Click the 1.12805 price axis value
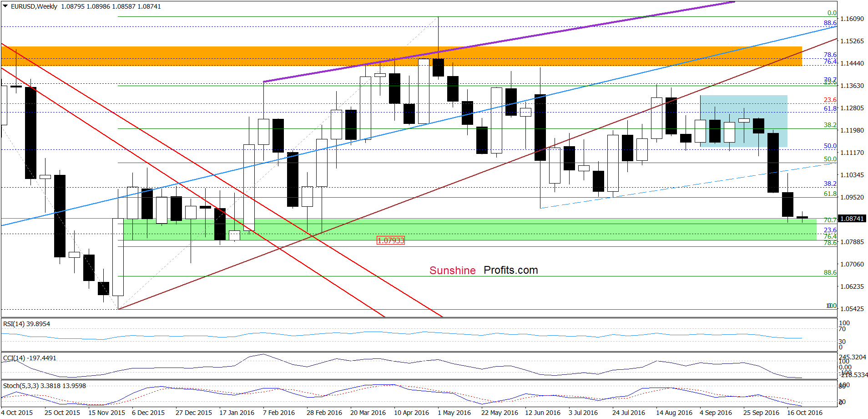The width and height of the screenshot is (868, 419). [852, 108]
